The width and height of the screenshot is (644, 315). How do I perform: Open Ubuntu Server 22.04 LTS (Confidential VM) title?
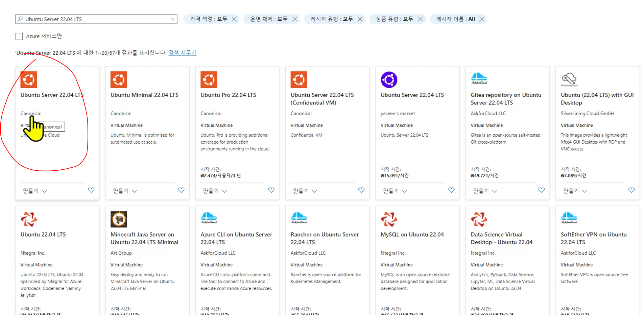322,99
